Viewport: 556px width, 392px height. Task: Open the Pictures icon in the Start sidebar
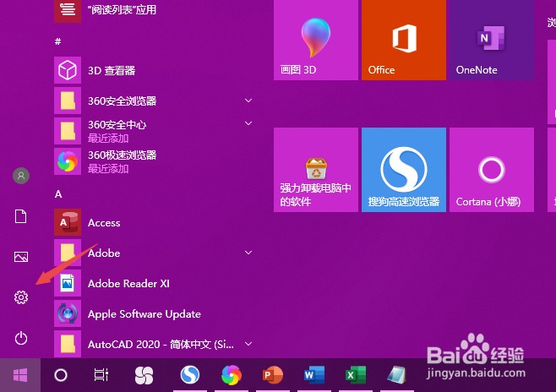click(21, 257)
